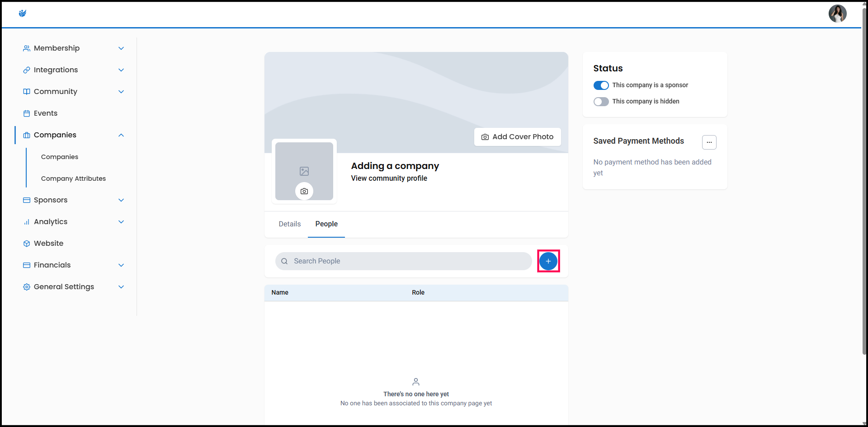Switch to the Details tab
This screenshot has height=427, width=868.
pyautogui.click(x=289, y=224)
